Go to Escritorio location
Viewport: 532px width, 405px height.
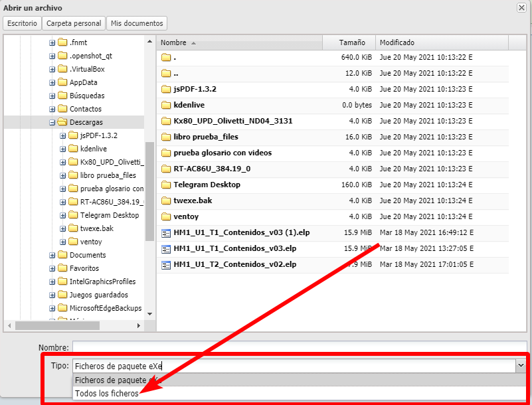(22, 23)
